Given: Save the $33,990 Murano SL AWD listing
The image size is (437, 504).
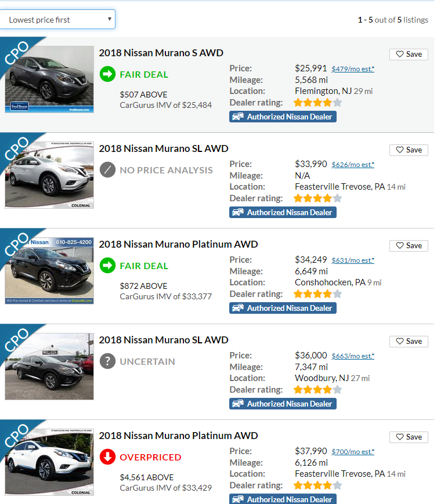Looking at the screenshot, I should click(409, 150).
